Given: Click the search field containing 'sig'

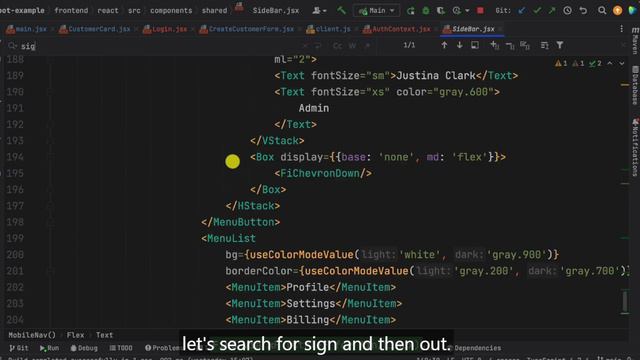Looking at the screenshot, I should pyautogui.click(x=155, y=46).
